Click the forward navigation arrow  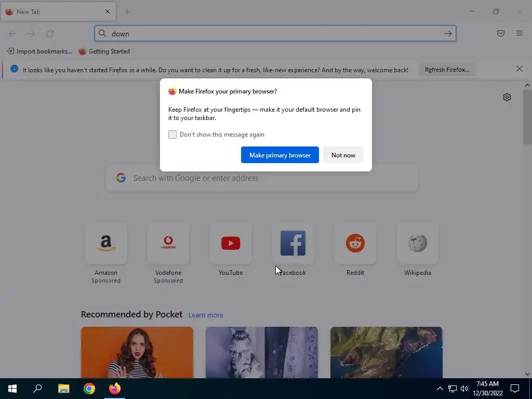pyautogui.click(x=31, y=34)
